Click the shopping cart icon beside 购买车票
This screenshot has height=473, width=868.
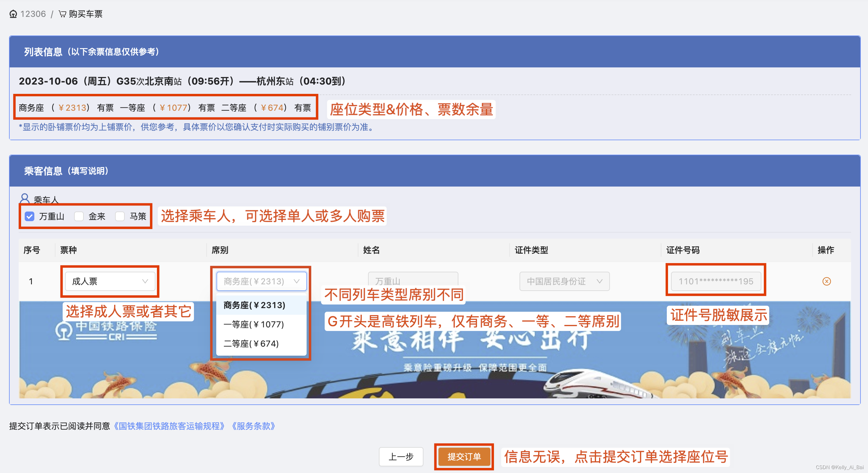[62, 14]
